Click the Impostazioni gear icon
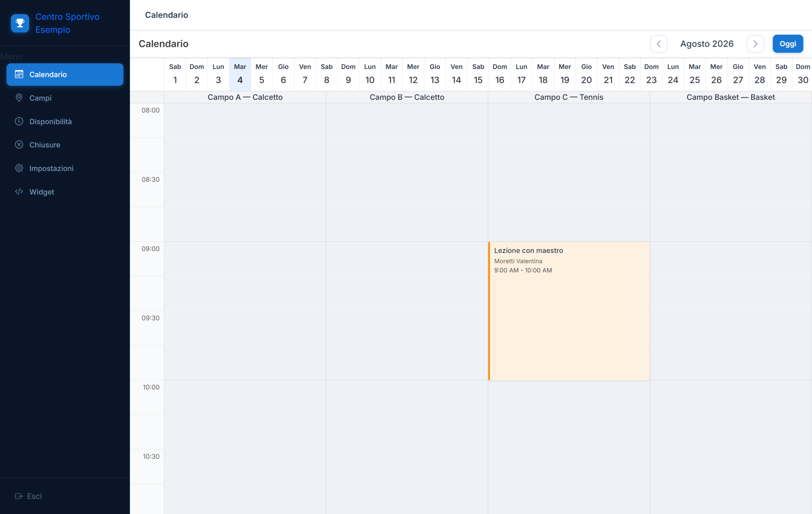Image resolution: width=812 pixels, height=514 pixels. tap(19, 168)
